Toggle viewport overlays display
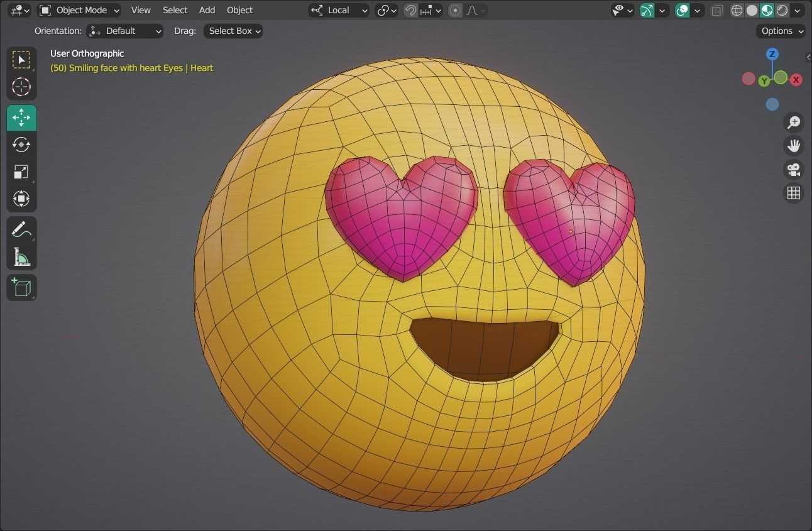The image size is (812, 531). tap(682, 10)
